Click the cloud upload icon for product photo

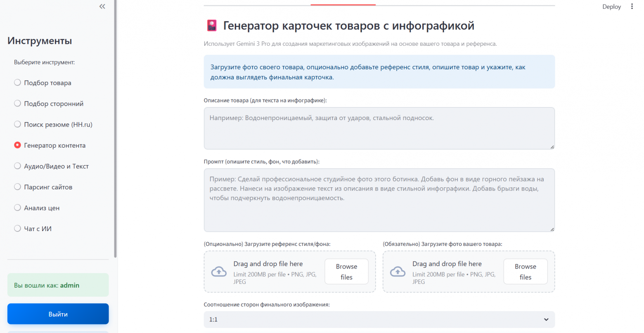pos(398,272)
